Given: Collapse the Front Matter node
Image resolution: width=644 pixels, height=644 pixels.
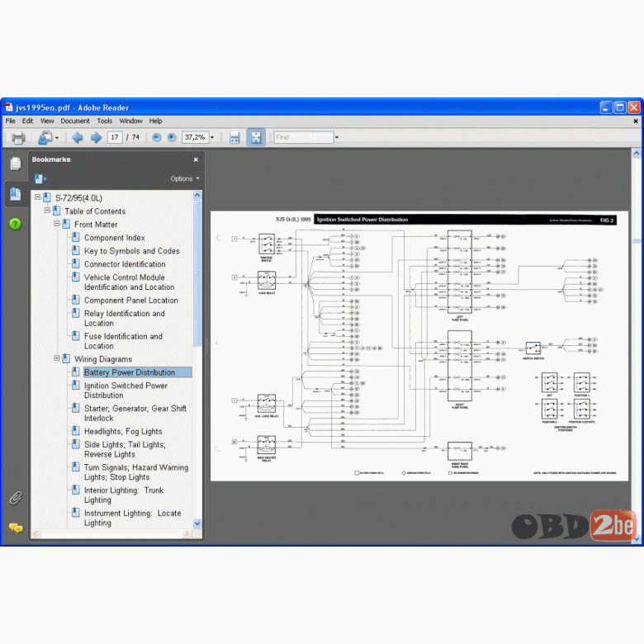Looking at the screenshot, I should (57, 224).
